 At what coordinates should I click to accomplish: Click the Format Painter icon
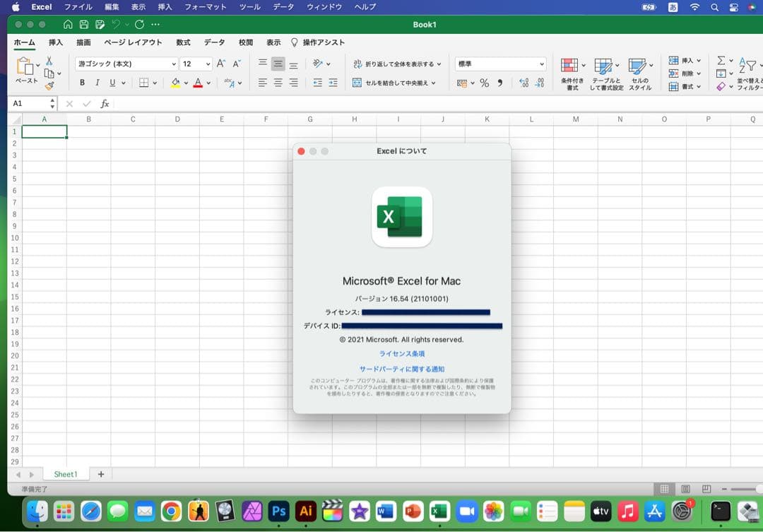click(x=50, y=85)
